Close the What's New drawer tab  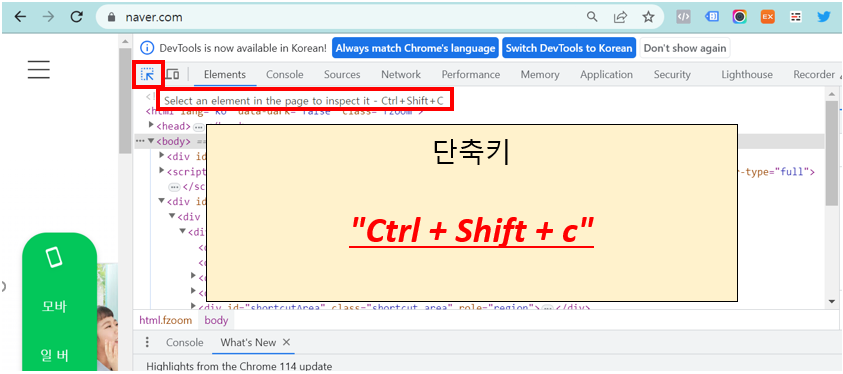287,342
